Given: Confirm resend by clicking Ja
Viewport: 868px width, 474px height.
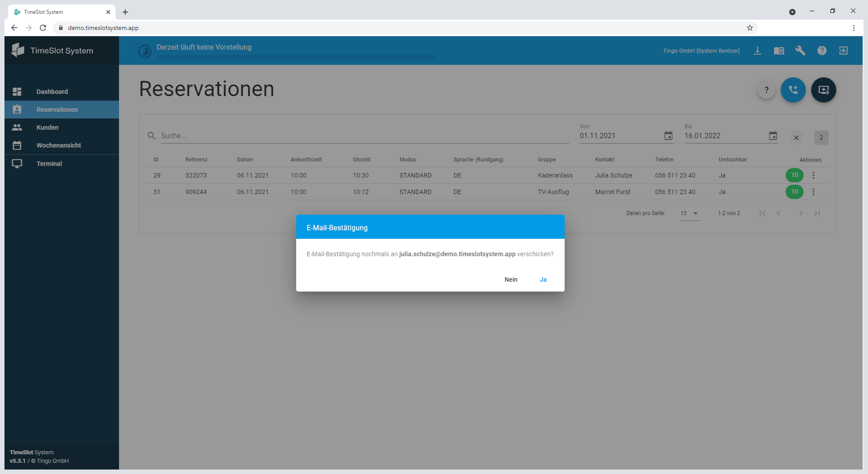Looking at the screenshot, I should tap(543, 279).
